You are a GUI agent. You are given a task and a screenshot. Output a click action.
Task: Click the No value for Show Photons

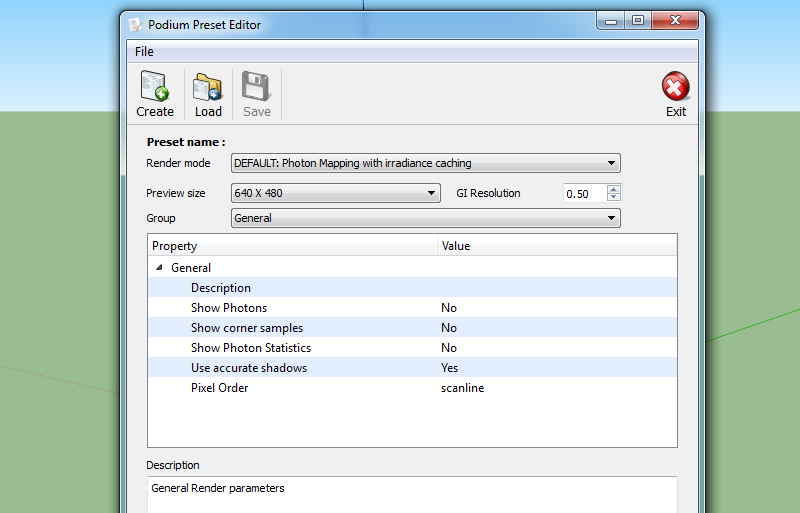tap(449, 308)
